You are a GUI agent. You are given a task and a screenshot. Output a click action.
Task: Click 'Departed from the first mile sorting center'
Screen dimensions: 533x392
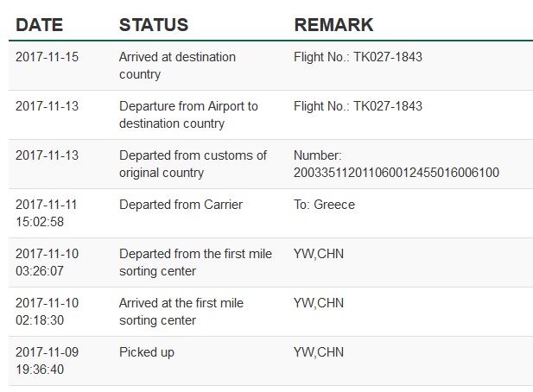pos(195,262)
